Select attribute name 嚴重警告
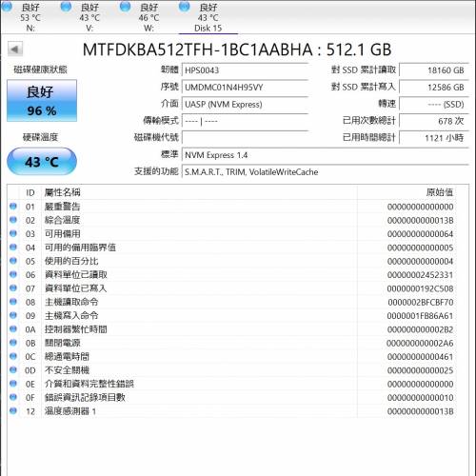476x476 pixels. tap(62, 207)
